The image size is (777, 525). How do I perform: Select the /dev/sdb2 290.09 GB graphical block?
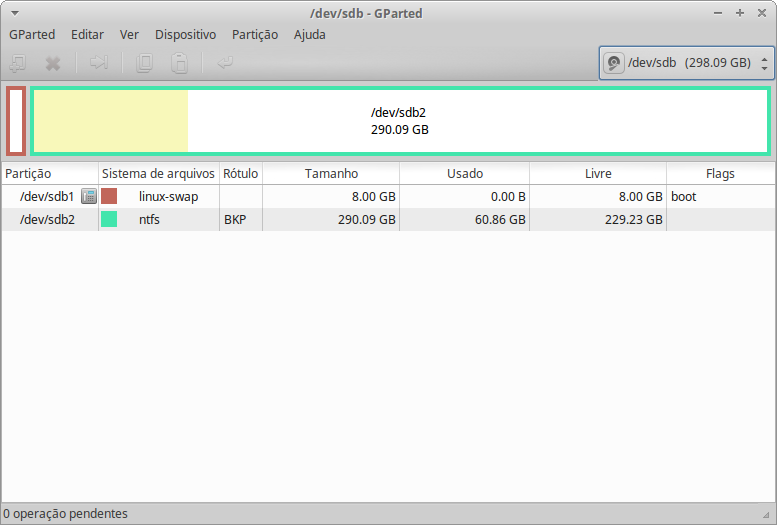click(x=400, y=121)
